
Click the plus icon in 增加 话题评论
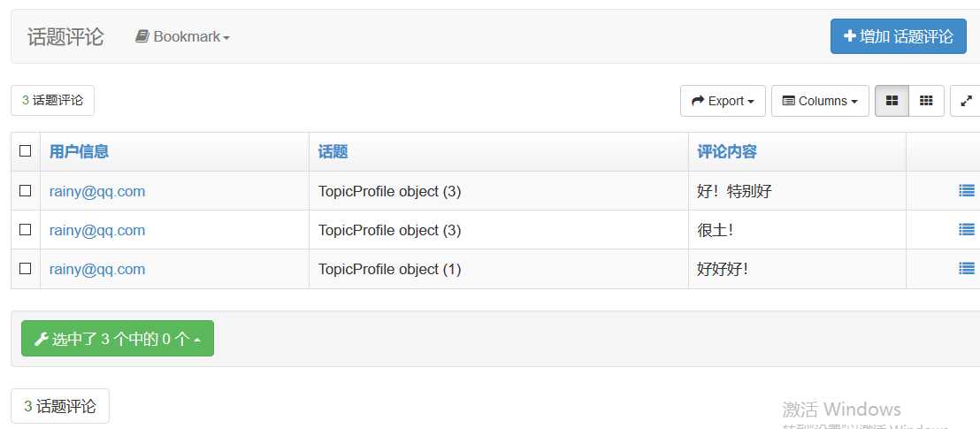[x=849, y=36]
